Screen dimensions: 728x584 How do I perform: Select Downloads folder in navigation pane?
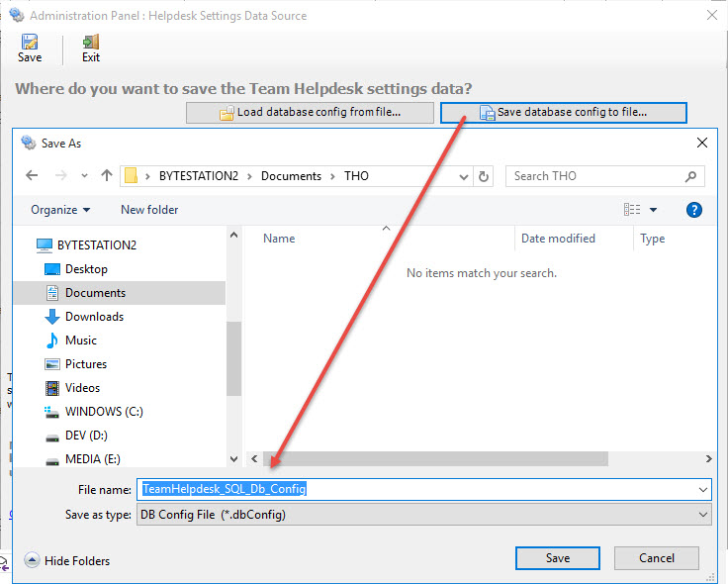tap(94, 317)
